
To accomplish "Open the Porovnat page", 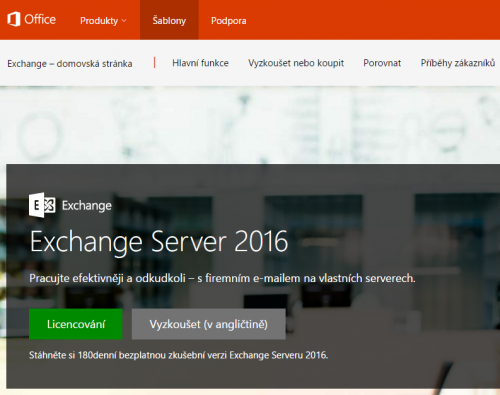I will click(382, 63).
